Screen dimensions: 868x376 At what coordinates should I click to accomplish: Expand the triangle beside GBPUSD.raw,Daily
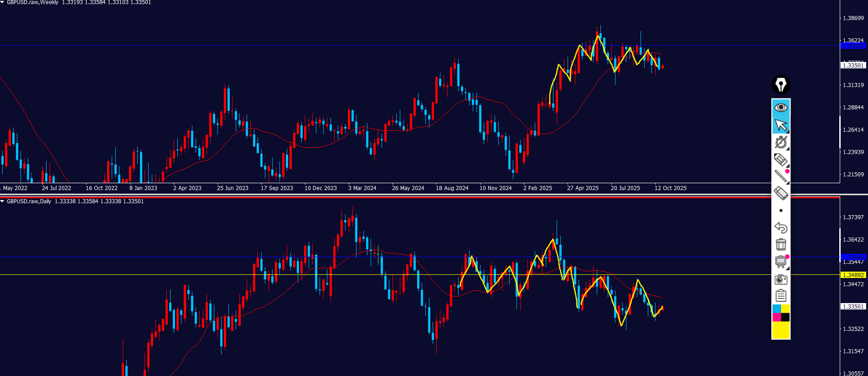[2, 201]
